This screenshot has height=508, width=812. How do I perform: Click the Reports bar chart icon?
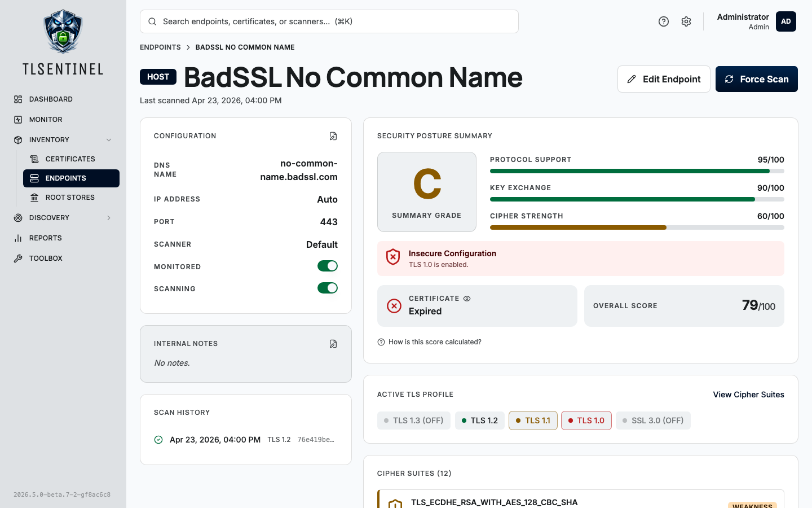click(18, 238)
